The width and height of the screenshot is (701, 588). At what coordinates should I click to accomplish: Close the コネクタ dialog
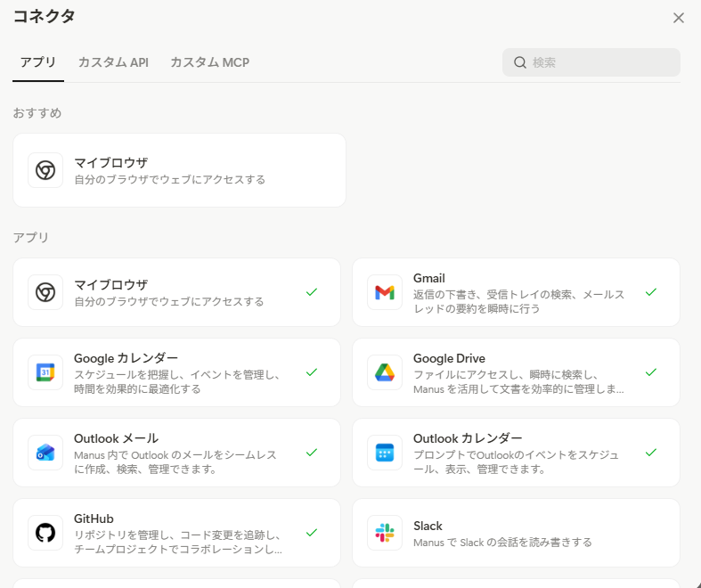tap(679, 18)
